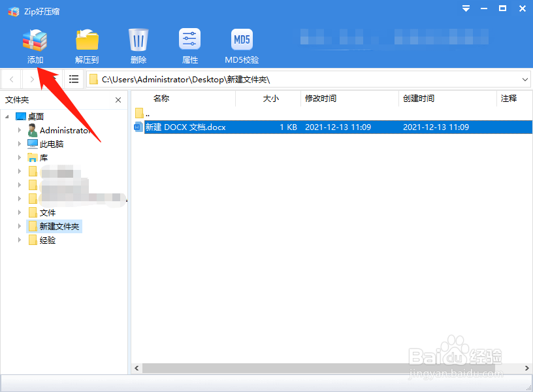Image resolution: width=533 pixels, height=392 pixels.
Task: Go back with the left arrow
Action: 12,80
